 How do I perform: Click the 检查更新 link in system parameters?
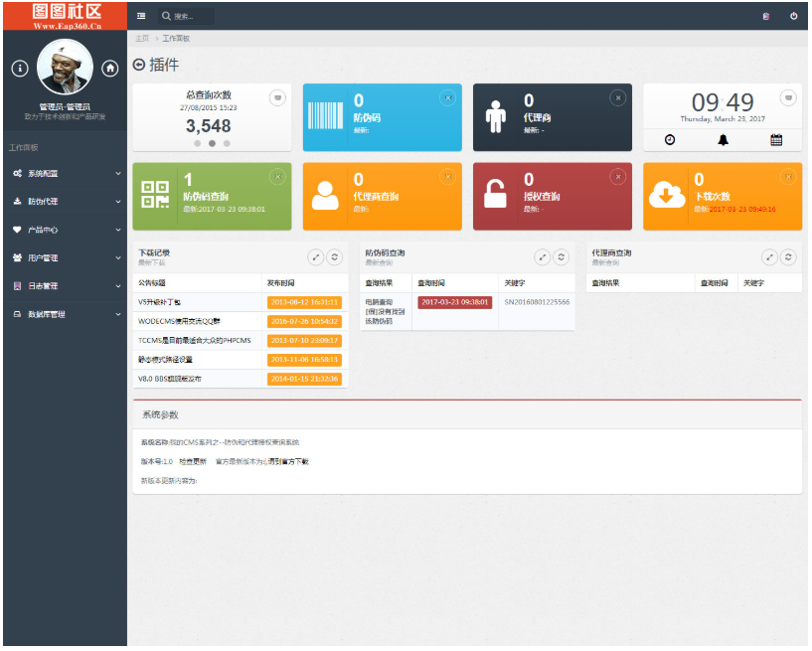point(193,461)
